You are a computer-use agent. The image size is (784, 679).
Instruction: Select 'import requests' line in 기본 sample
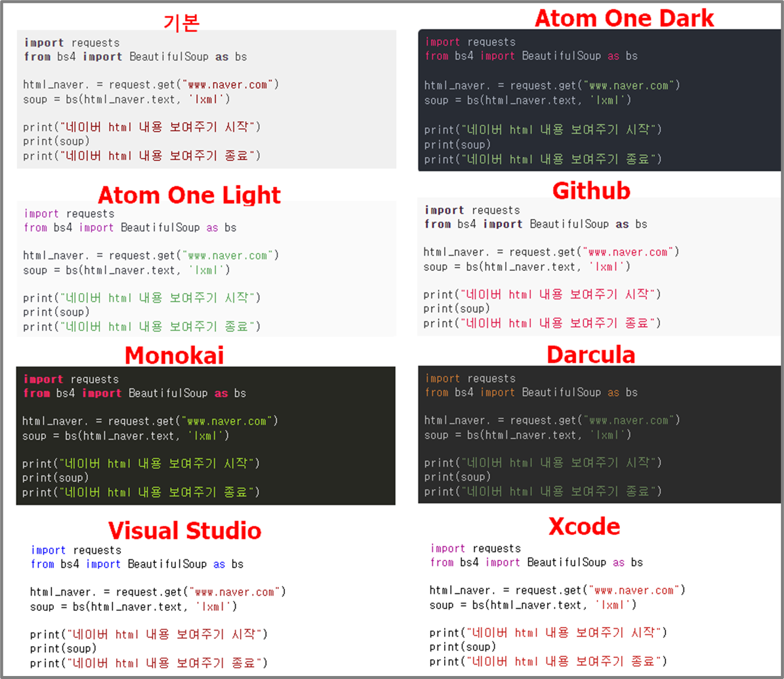[x=72, y=42]
